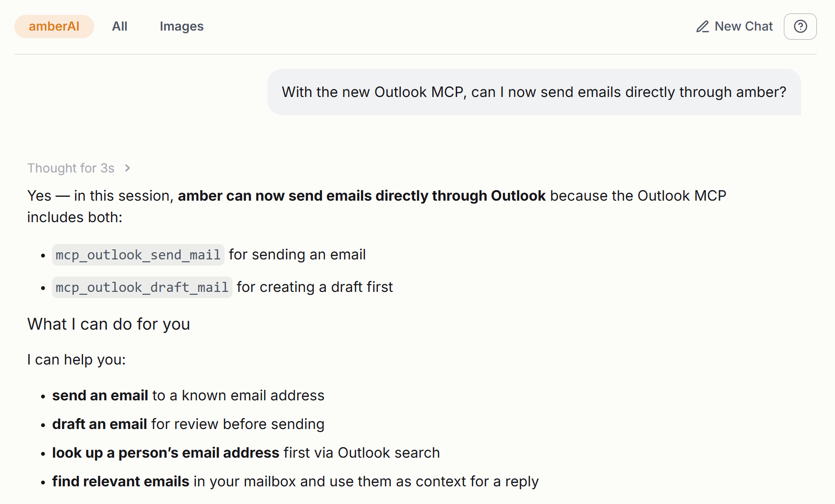Screen dimensions: 835x504
Task: Click bold sentence amber can now send emails
Action: click(x=362, y=196)
